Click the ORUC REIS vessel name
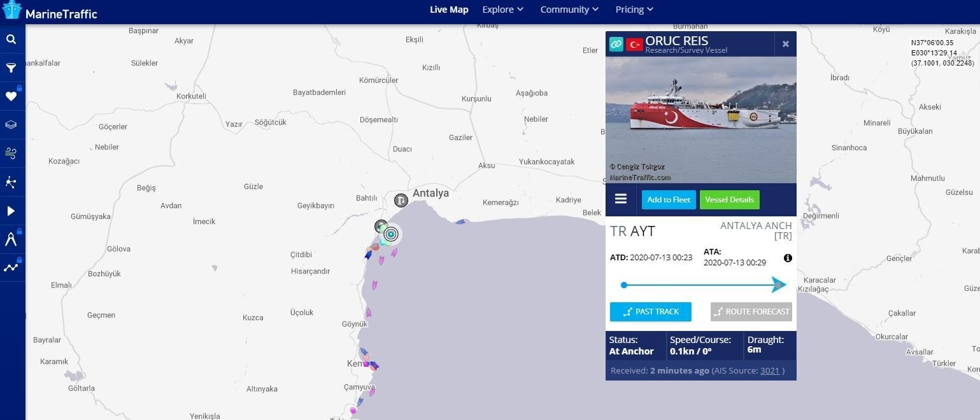 677,40
